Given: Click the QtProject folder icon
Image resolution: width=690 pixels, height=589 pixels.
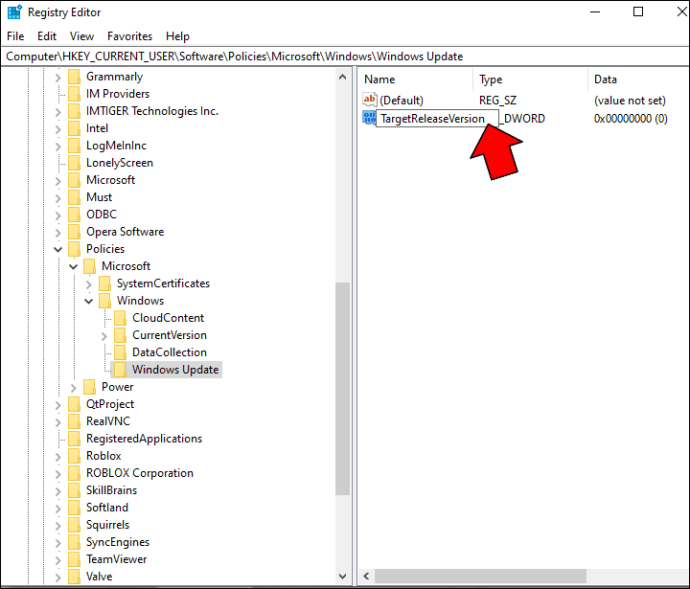Looking at the screenshot, I should click(x=74, y=404).
